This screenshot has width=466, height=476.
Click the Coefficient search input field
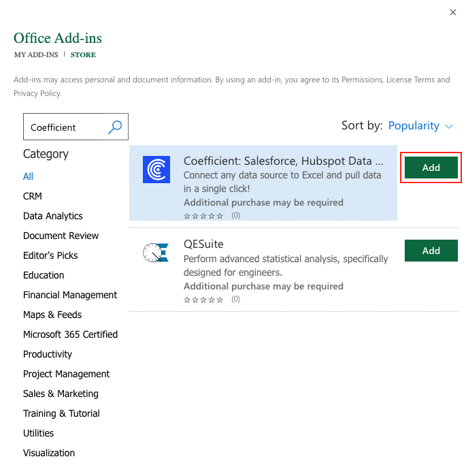[65, 127]
